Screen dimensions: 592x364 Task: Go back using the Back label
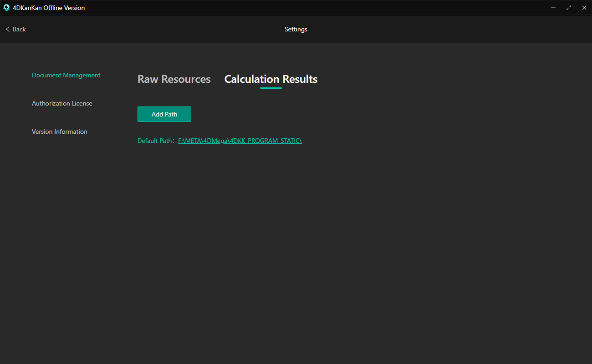(x=19, y=29)
